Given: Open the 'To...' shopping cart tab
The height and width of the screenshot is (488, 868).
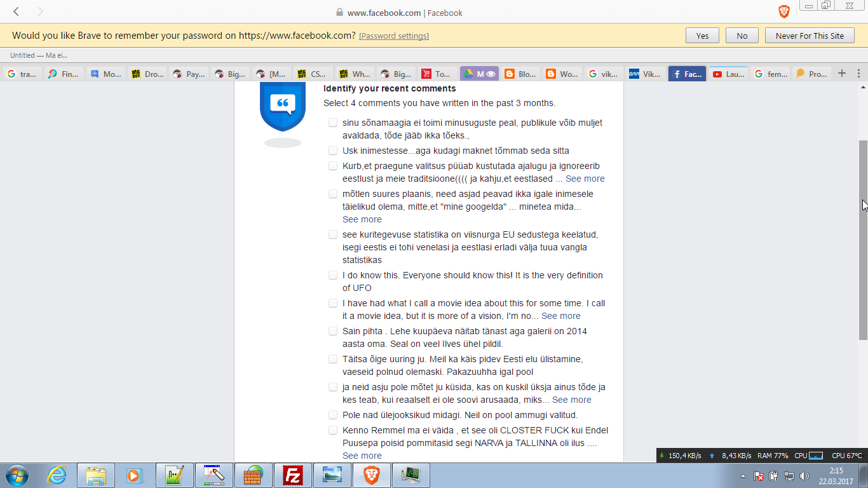Looking at the screenshot, I should (x=437, y=74).
